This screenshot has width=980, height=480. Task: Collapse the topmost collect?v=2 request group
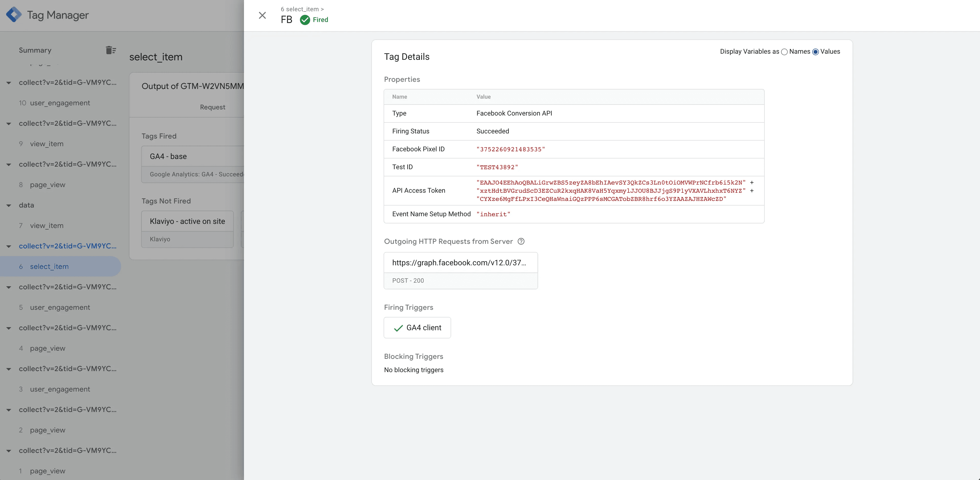(x=8, y=83)
